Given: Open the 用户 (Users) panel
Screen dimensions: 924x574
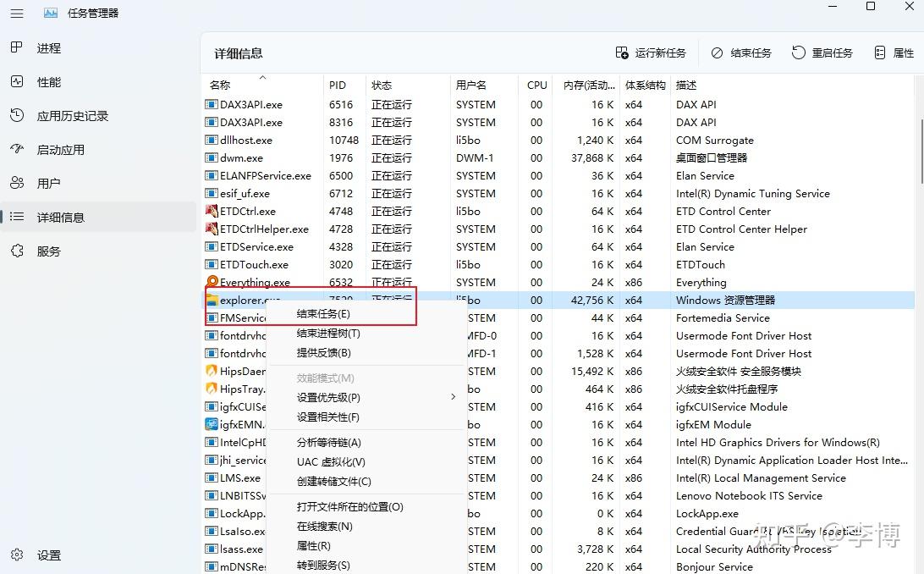Looking at the screenshot, I should pos(47,183).
